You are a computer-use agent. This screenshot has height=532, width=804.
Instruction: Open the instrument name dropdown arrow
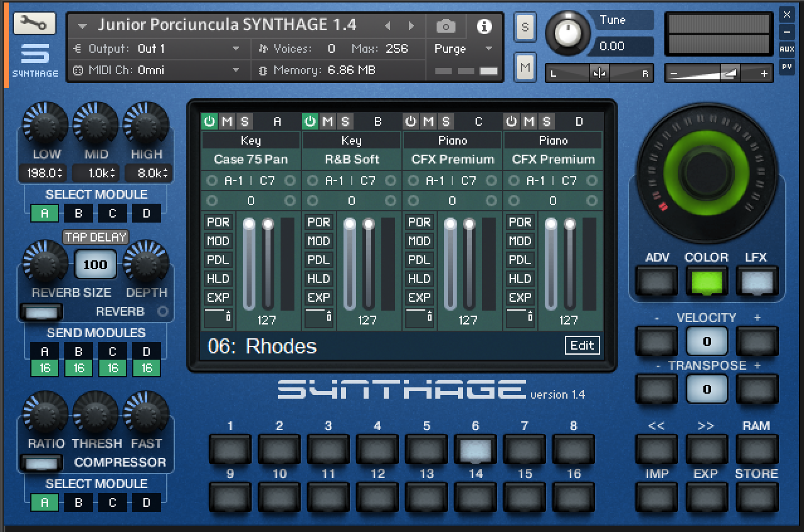(x=82, y=26)
